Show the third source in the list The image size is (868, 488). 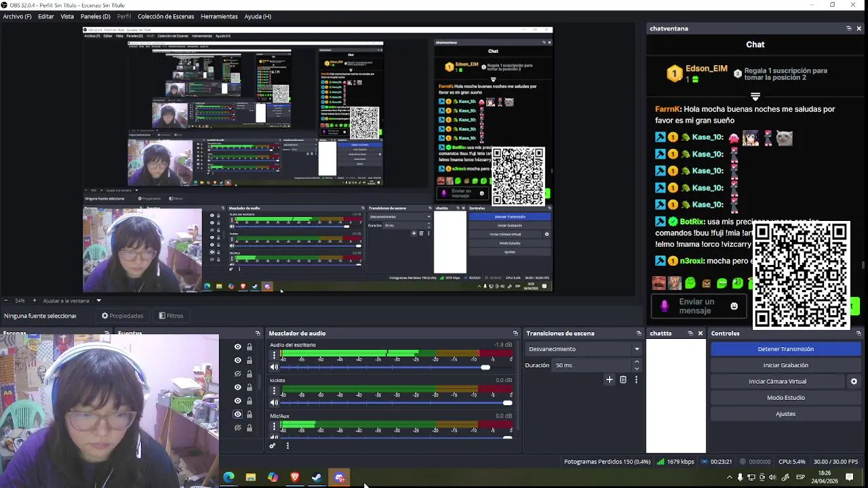coord(237,373)
